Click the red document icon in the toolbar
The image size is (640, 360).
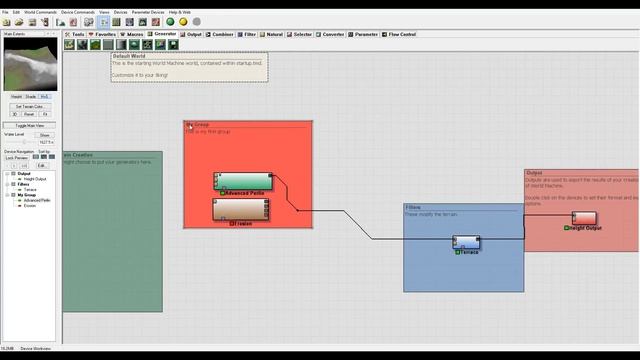[x=73, y=22]
